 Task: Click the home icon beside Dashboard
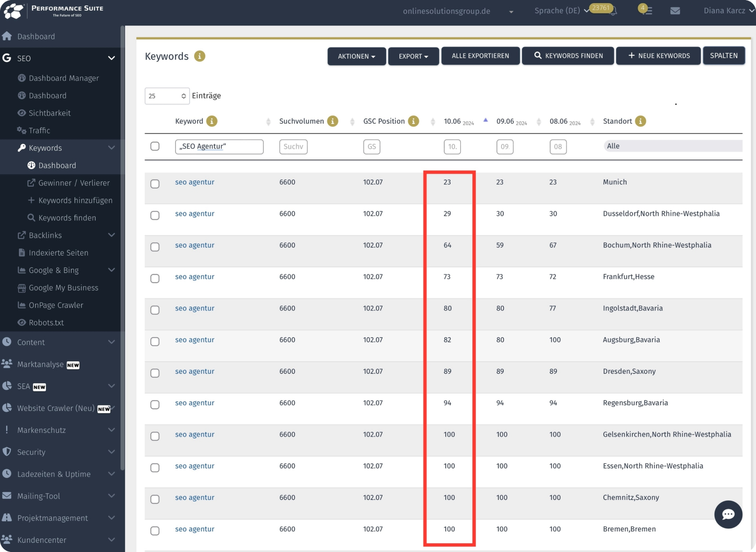click(7, 36)
